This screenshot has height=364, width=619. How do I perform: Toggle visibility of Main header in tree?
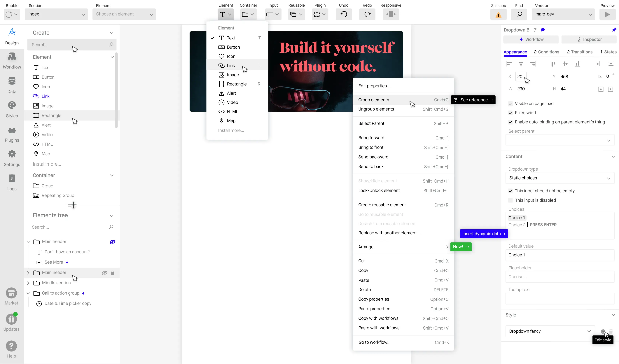click(x=112, y=241)
